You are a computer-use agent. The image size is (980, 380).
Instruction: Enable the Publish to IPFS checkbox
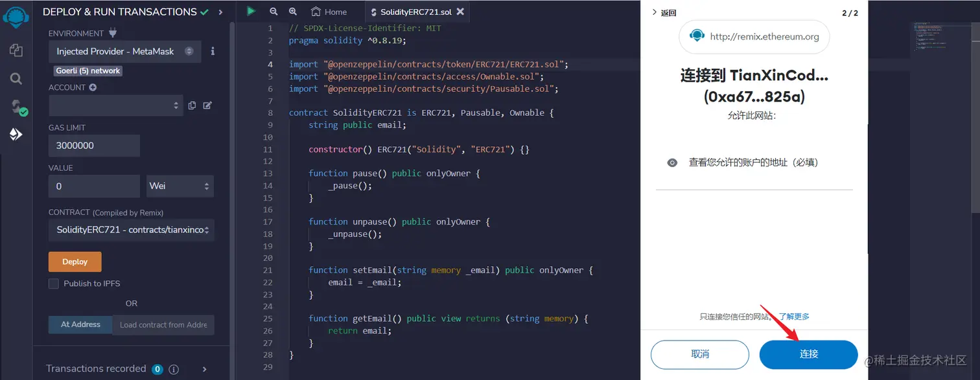click(x=54, y=284)
